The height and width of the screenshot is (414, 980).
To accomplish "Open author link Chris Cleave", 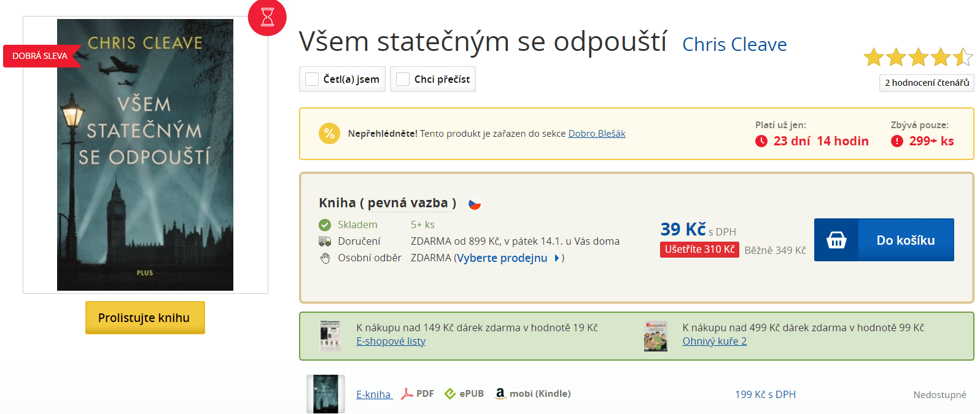I will click(734, 45).
